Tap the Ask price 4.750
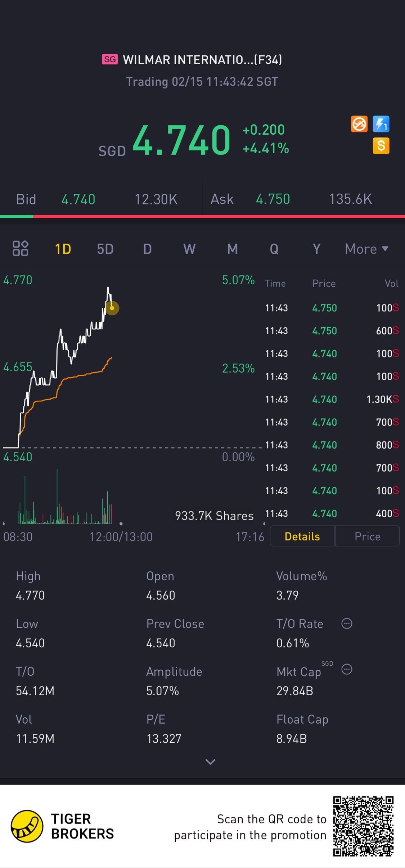The height and width of the screenshot is (868, 405). tap(273, 199)
